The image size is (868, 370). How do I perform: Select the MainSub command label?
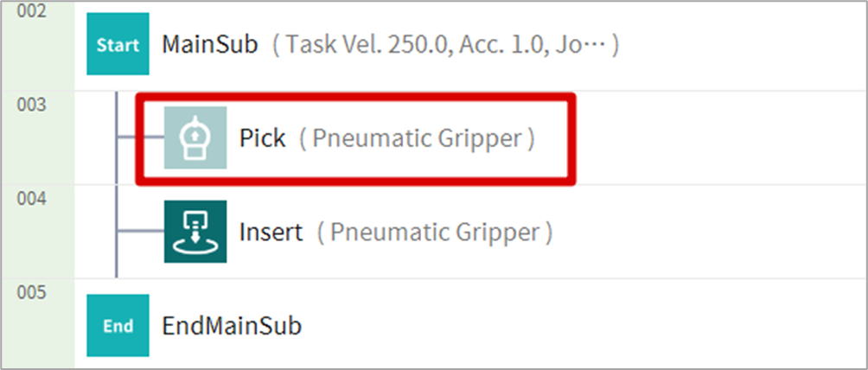(210, 45)
